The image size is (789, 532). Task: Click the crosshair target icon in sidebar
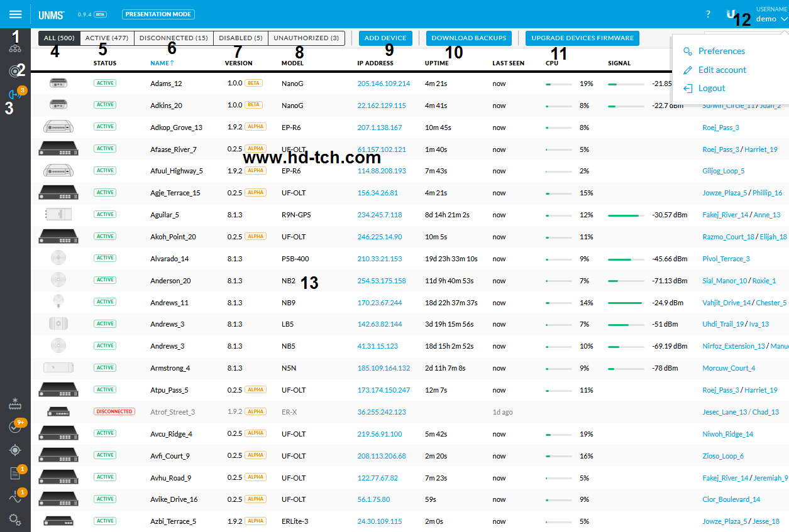coord(15,450)
